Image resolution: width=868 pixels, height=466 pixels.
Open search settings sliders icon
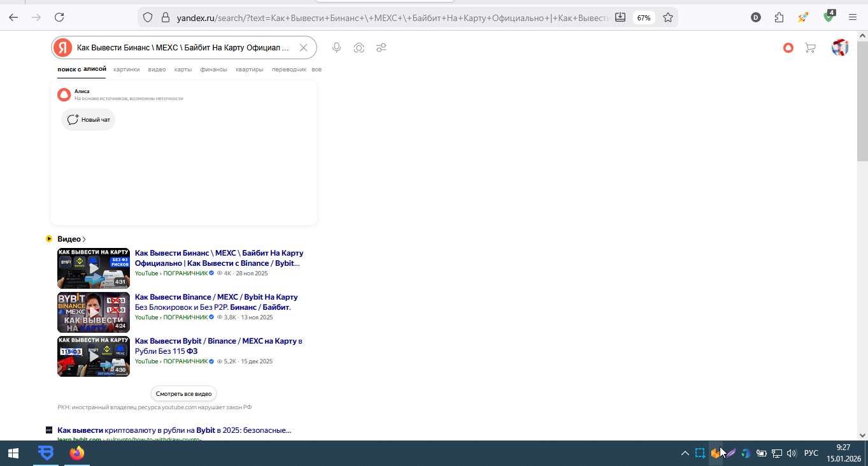381,48
